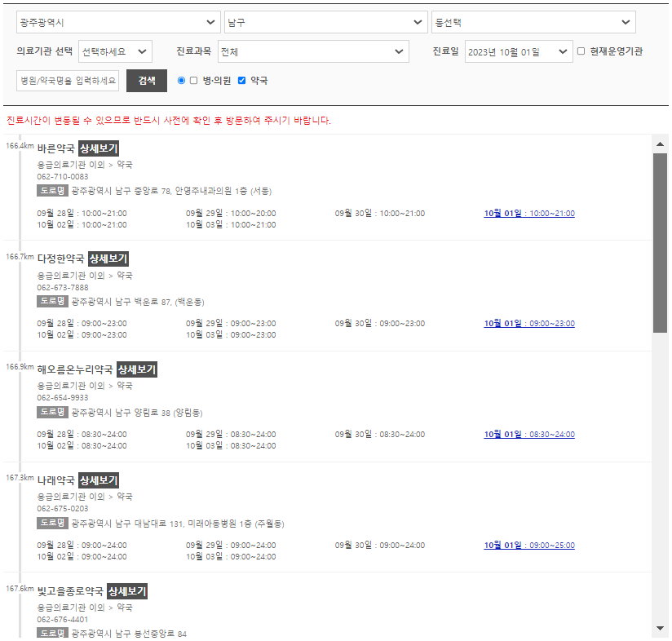The width and height of the screenshot is (672, 641).
Task: Click 다정한약국 10월 01일 09:00~23:00 link
Action: click(529, 324)
